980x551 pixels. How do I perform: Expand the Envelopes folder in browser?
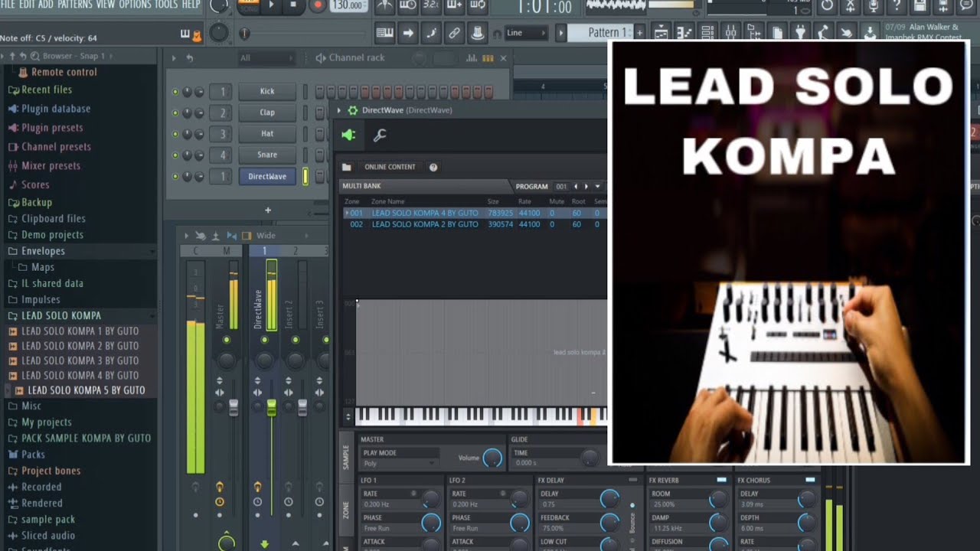(43, 251)
